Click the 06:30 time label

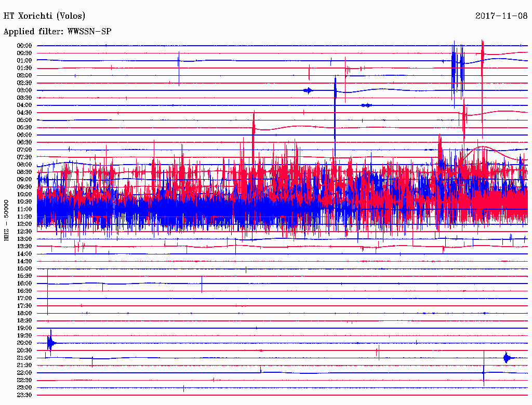coord(24,142)
